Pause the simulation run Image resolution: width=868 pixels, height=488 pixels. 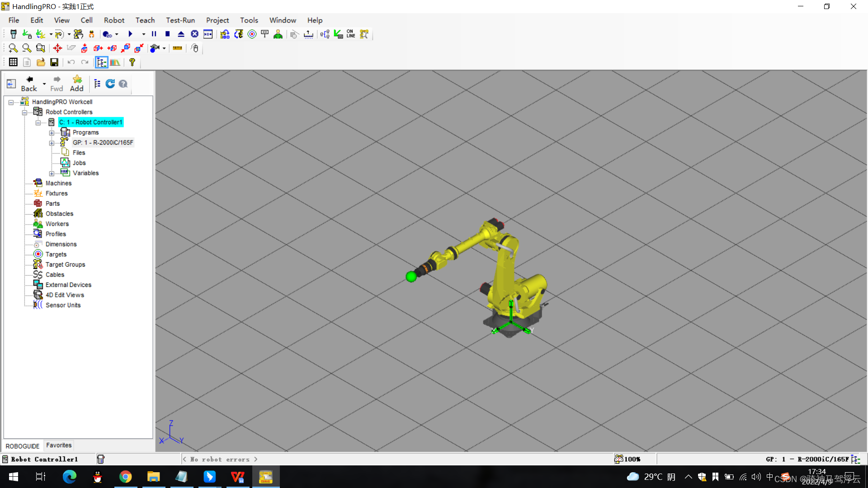(154, 34)
